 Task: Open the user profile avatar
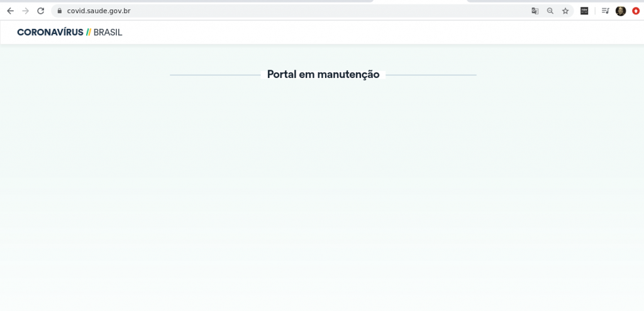(x=621, y=11)
